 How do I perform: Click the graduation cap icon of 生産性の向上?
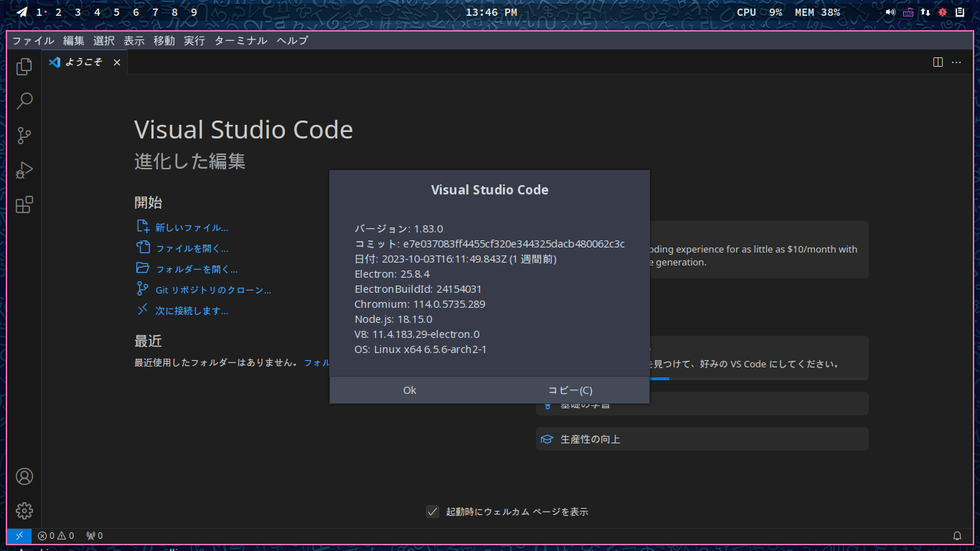coord(547,439)
